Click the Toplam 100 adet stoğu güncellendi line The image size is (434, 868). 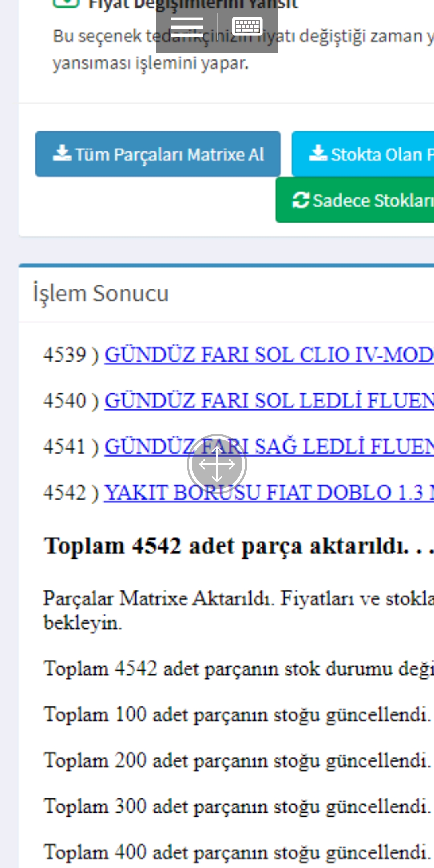pyautogui.click(x=237, y=714)
